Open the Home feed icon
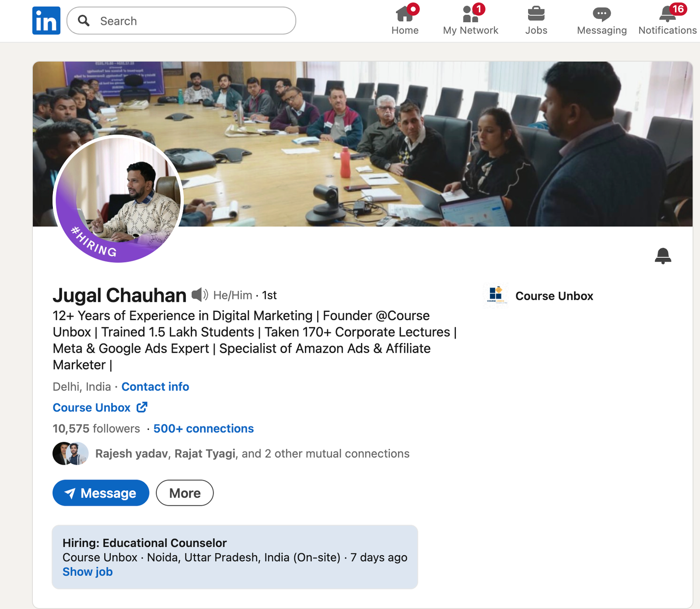 (405, 14)
